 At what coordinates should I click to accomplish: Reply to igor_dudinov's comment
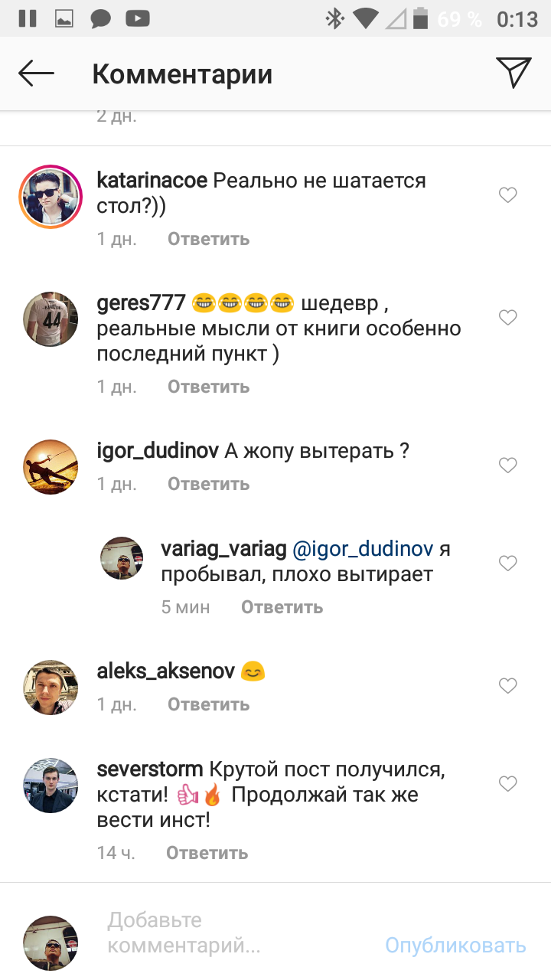click(208, 484)
